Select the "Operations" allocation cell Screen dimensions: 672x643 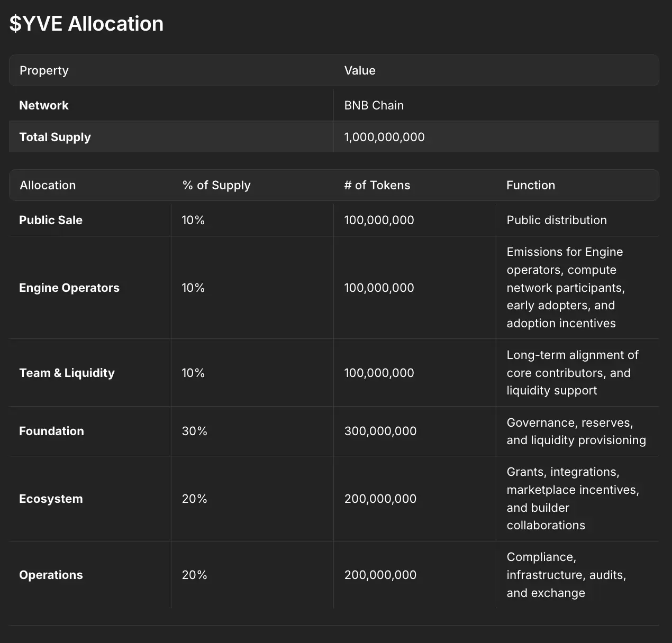pyautogui.click(x=51, y=575)
